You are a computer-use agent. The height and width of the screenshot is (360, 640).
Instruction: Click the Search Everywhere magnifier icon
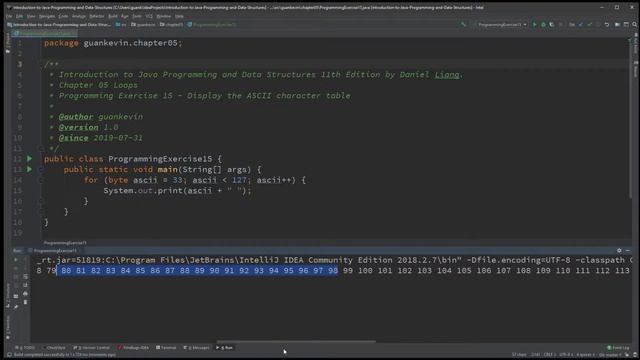635,24
